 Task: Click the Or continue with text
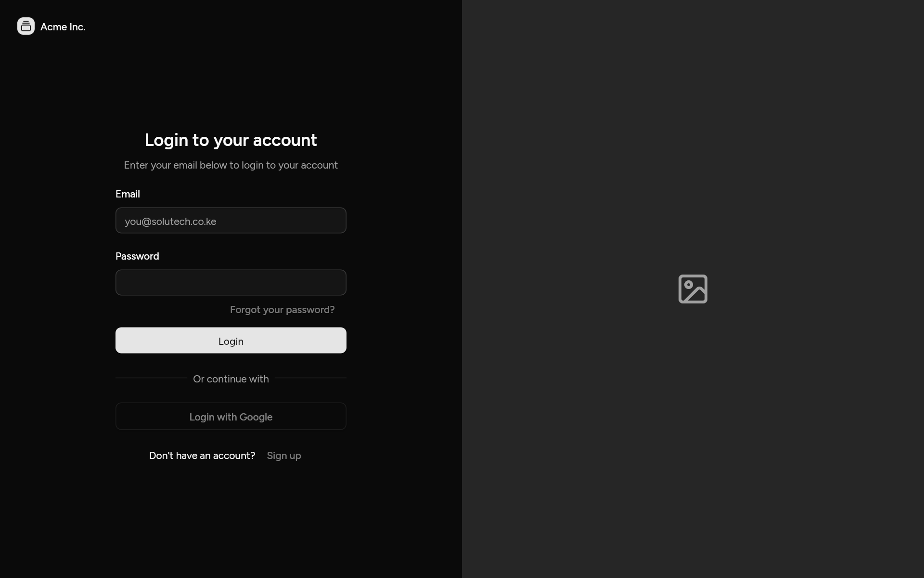coord(231,379)
